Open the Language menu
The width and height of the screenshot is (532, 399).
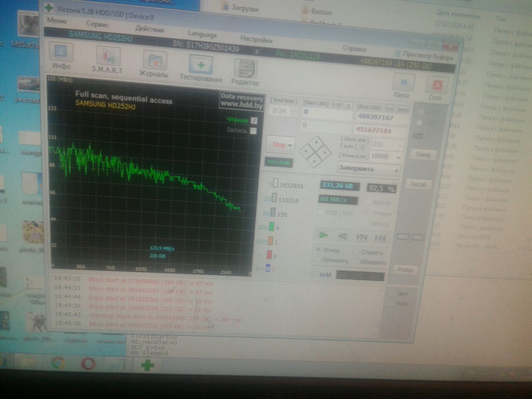coord(202,34)
